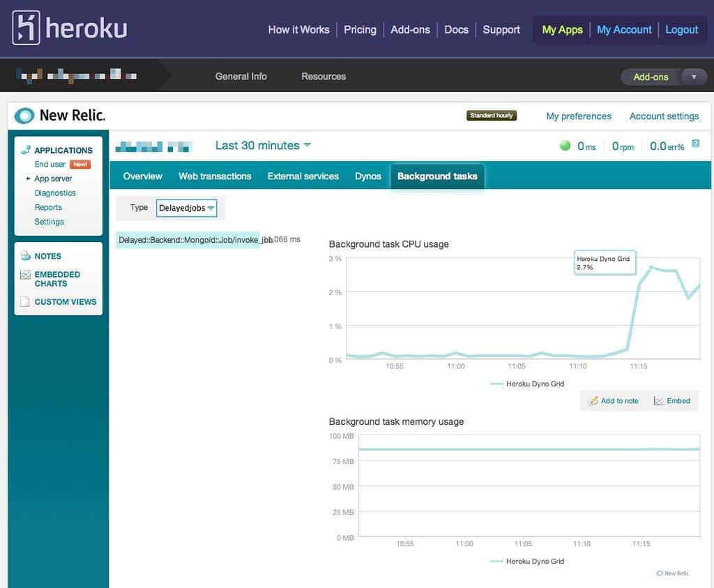Click Heroku Dyno Grid legend under CPU chart

(527, 384)
